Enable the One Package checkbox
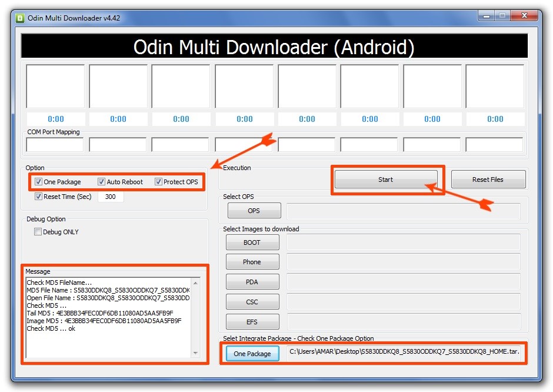Viewport: 553px width, 392px height. click(x=39, y=182)
